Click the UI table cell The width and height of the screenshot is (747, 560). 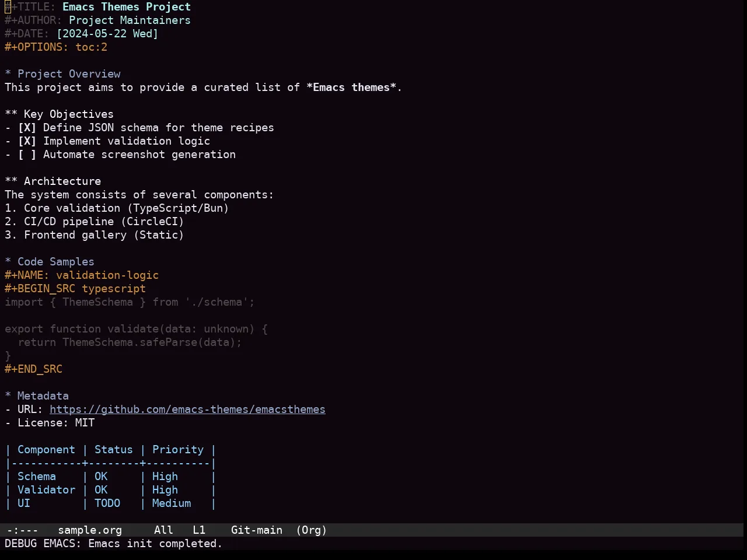[24, 503]
